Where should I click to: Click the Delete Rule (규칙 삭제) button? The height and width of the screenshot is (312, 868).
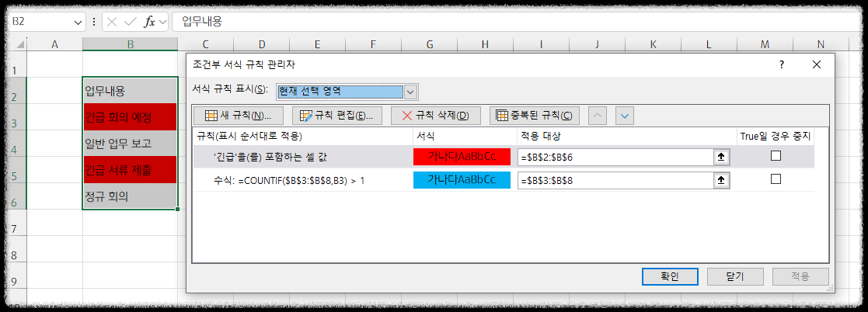[x=436, y=116]
